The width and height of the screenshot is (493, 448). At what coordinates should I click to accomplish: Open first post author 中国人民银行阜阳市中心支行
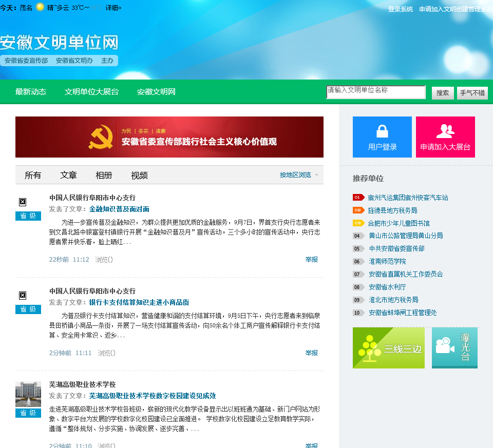(92, 198)
